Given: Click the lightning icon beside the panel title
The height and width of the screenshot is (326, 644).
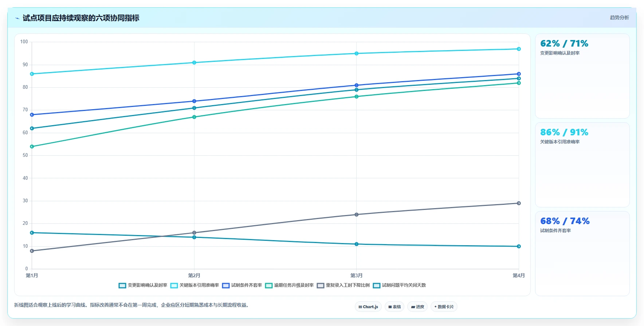Looking at the screenshot, I should 17,18.
